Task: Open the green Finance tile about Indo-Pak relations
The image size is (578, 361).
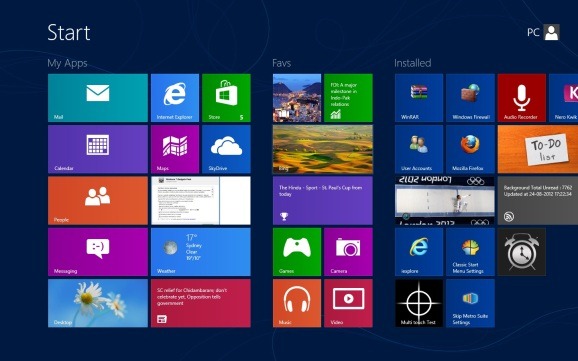Action: [348, 98]
